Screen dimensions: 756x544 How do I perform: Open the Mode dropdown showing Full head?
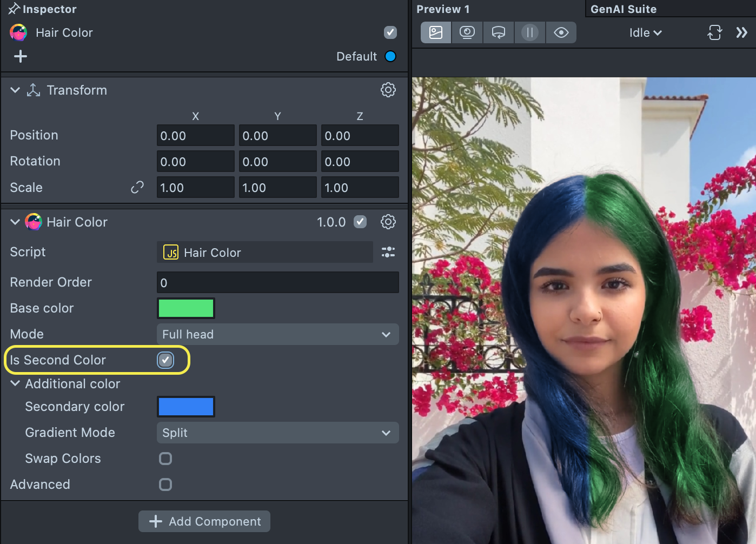pyautogui.click(x=277, y=334)
